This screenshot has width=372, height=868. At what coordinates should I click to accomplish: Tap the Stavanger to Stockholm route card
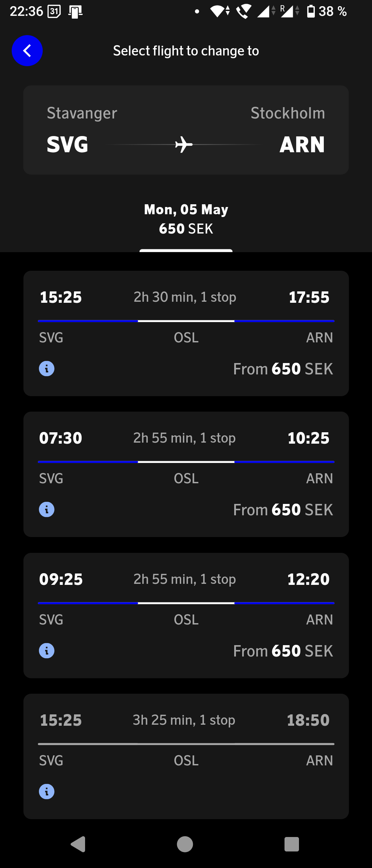pyautogui.click(x=186, y=130)
